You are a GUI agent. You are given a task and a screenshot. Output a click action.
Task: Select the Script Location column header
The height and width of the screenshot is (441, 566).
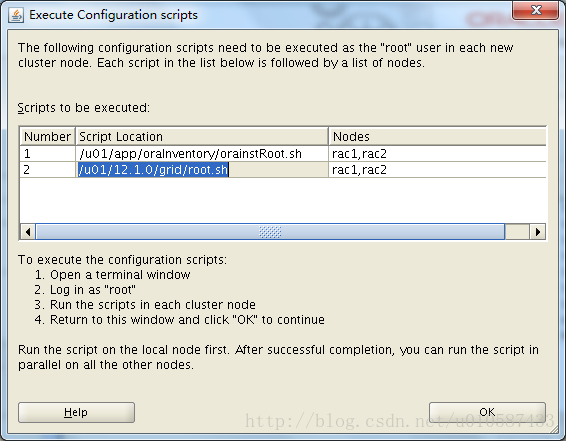(x=202, y=136)
